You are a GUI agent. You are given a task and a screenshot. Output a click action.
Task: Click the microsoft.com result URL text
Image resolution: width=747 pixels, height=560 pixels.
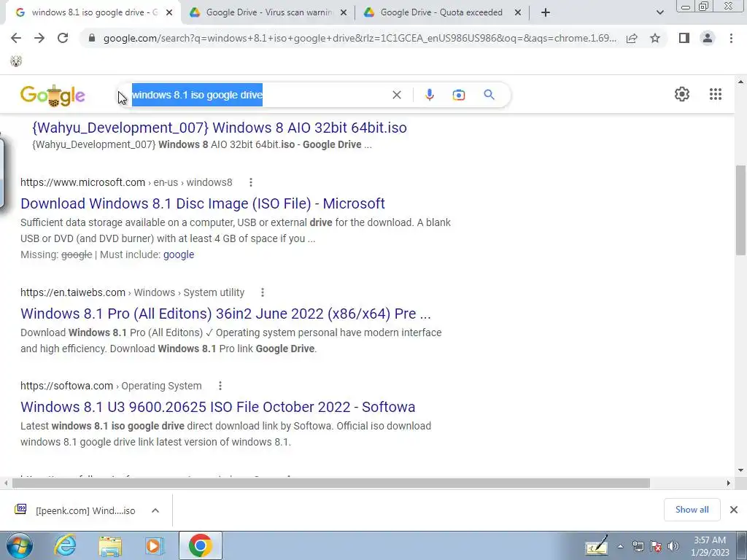click(126, 182)
